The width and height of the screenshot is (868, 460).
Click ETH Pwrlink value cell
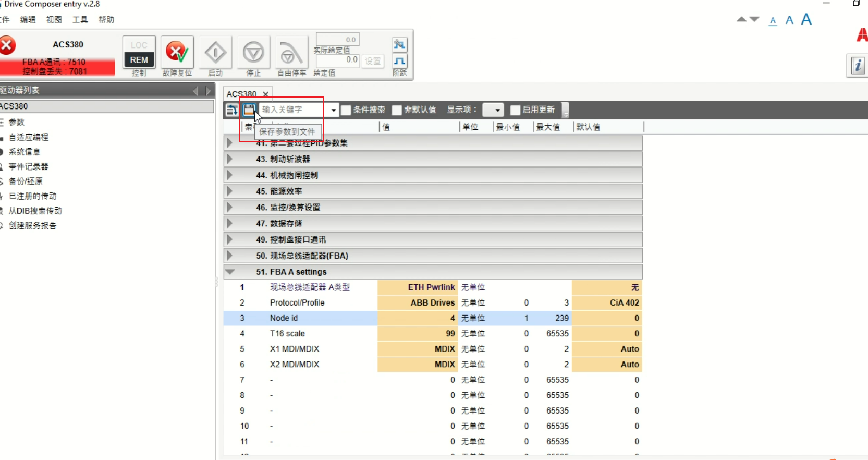point(418,287)
